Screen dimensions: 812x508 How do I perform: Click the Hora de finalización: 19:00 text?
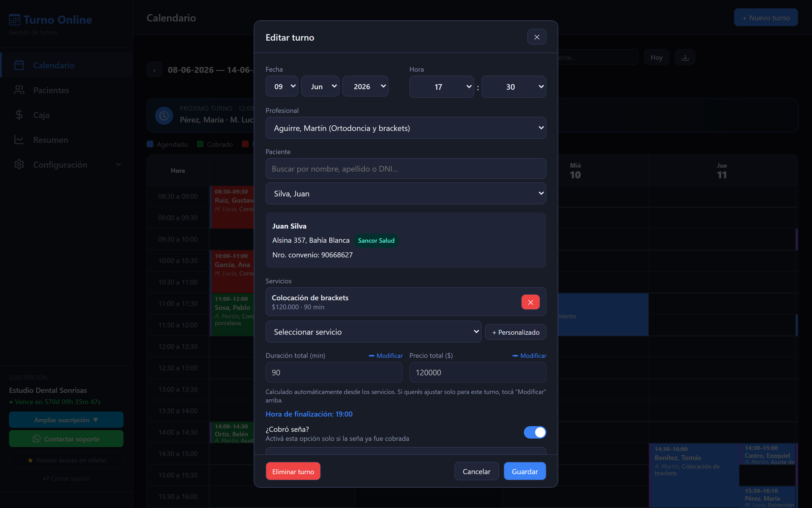coord(309,414)
